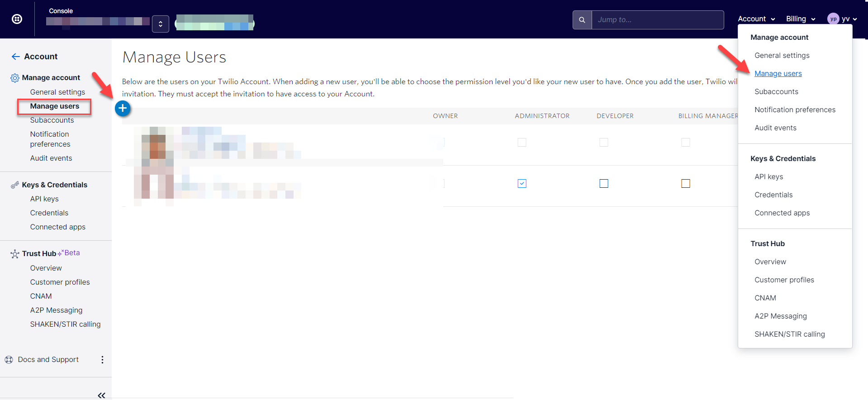Click the Manage Users page title

click(174, 57)
